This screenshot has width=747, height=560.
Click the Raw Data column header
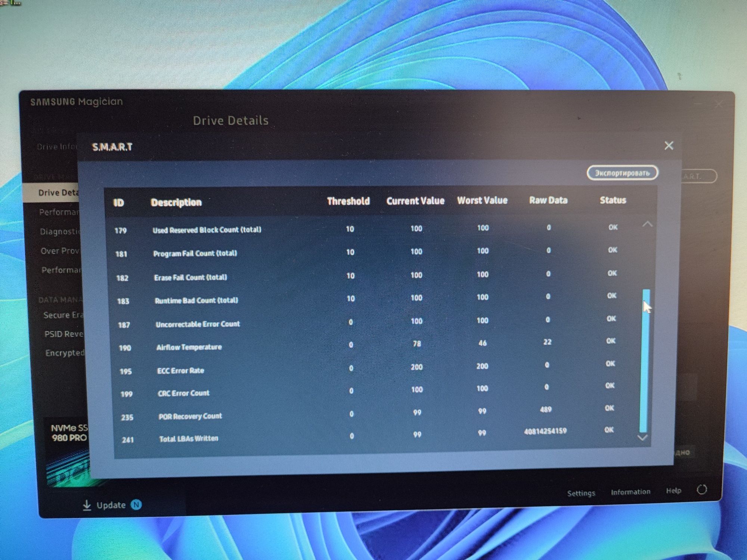[548, 200]
